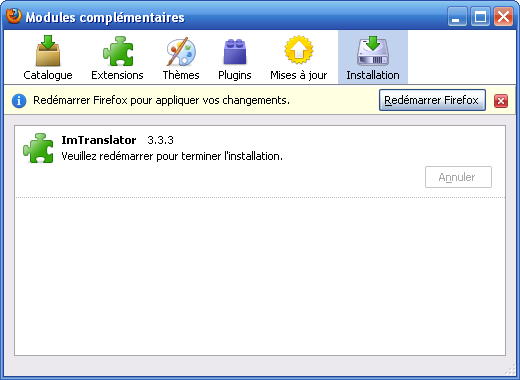Click the blue information icon
This screenshot has width=520, height=380.
pos(19,101)
